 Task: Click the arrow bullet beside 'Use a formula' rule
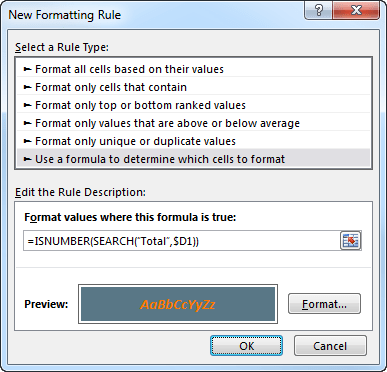coord(28,159)
